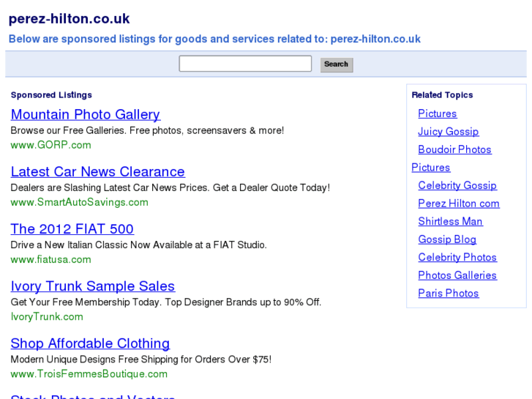Open the Shop Affordable Clothing link
532x399 pixels.
(90, 343)
